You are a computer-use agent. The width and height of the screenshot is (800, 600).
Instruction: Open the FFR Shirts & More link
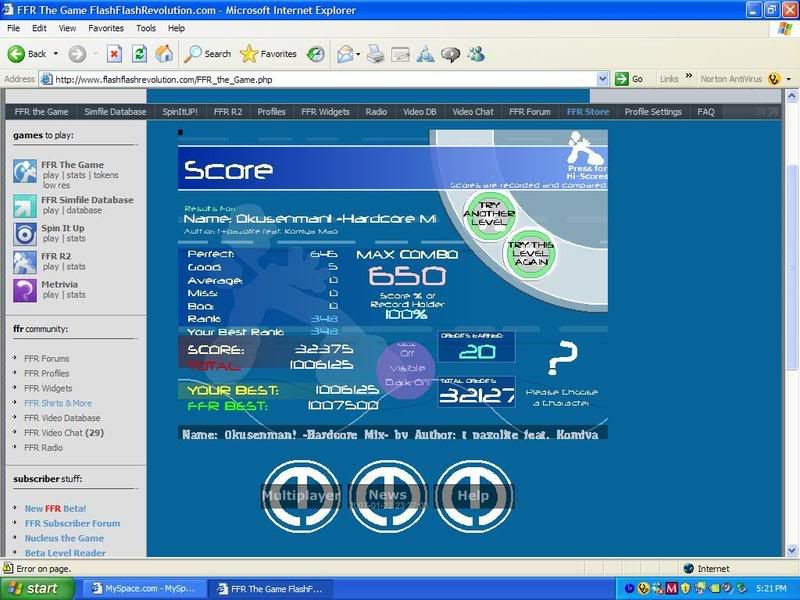pyautogui.click(x=58, y=403)
